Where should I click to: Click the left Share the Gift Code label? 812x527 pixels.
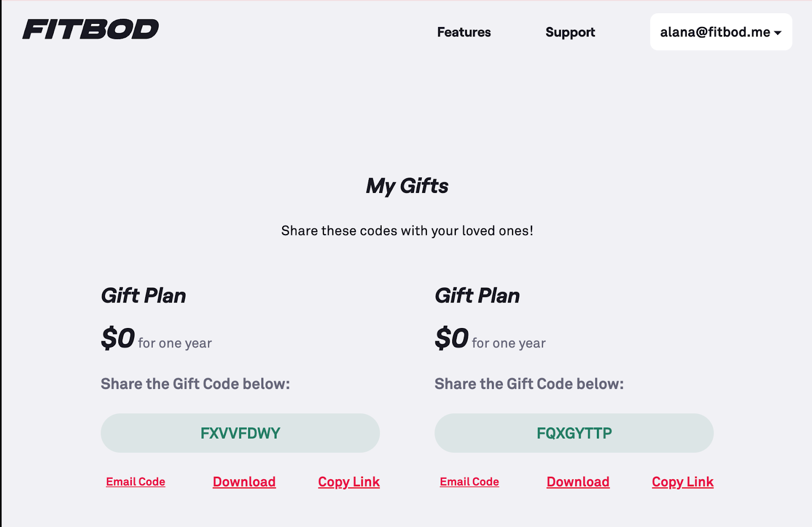point(195,384)
